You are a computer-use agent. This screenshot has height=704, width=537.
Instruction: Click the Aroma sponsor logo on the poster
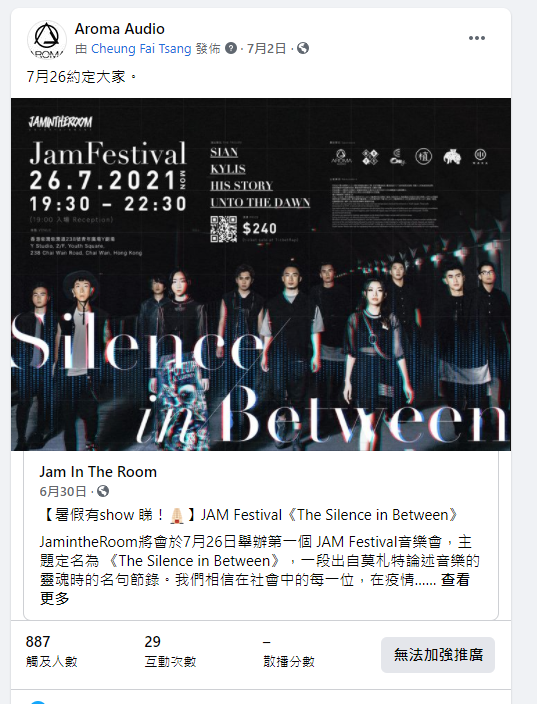pyautogui.click(x=341, y=157)
